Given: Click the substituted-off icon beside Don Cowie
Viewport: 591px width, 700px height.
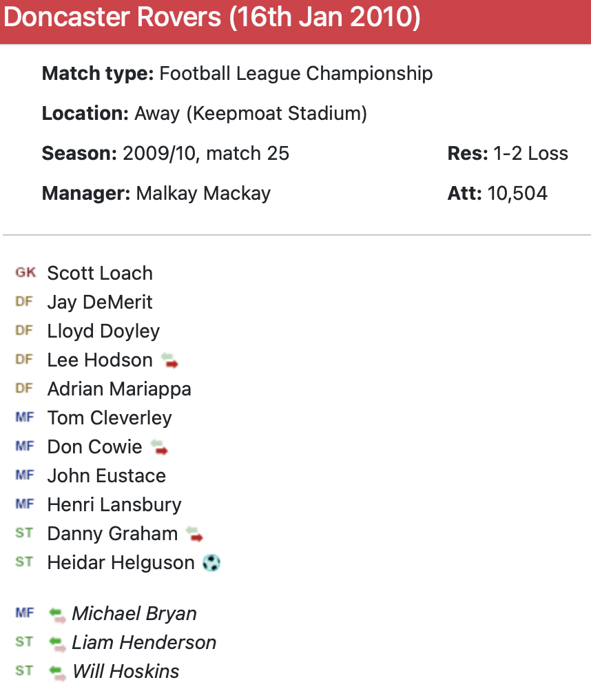Looking at the screenshot, I should tap(159, 447).
